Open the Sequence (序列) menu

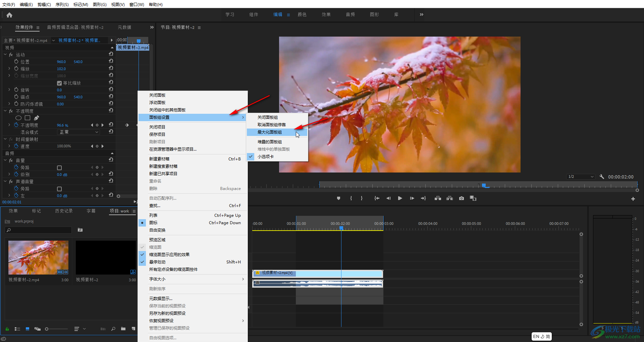point(62,4)
